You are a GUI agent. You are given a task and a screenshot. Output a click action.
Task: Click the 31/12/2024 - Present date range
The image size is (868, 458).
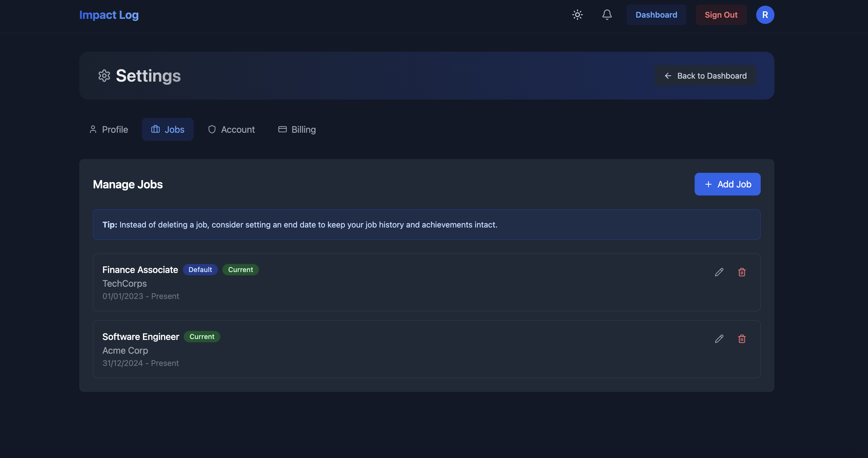[x=140, y=363]
